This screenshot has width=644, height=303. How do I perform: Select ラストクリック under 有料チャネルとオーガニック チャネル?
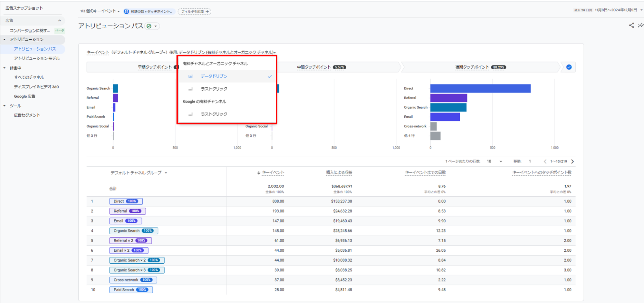pos(226,89)
